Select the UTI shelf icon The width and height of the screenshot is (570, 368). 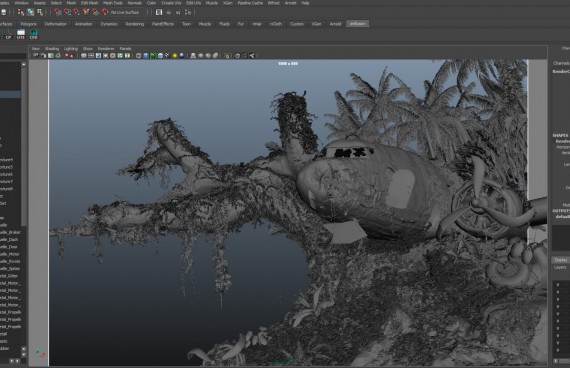point(21,35)
